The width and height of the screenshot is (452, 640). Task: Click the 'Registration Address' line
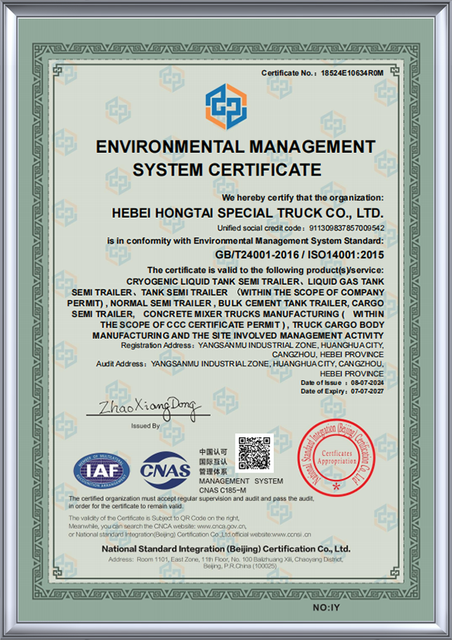(252, 345)
